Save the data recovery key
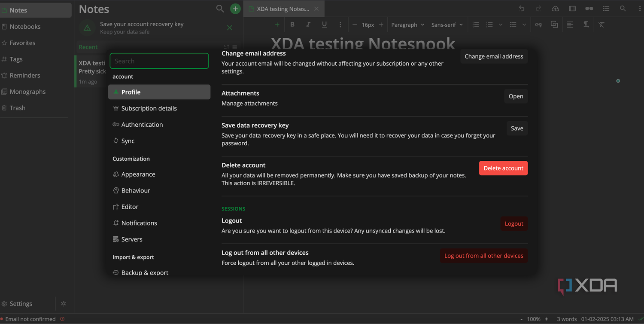Image resolution: width=644 pixels, height=324 pixels. pyautogui.click(x=517, y=128)
